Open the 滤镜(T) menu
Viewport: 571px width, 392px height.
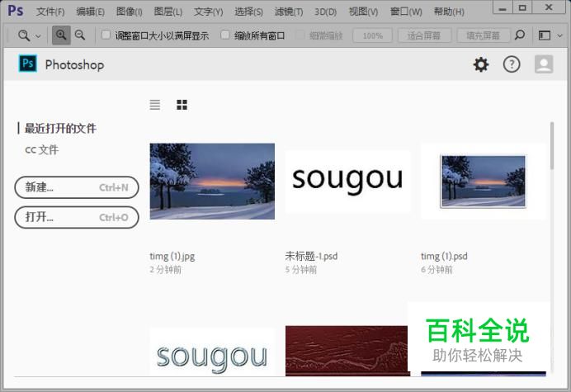[x=289, y=12]
